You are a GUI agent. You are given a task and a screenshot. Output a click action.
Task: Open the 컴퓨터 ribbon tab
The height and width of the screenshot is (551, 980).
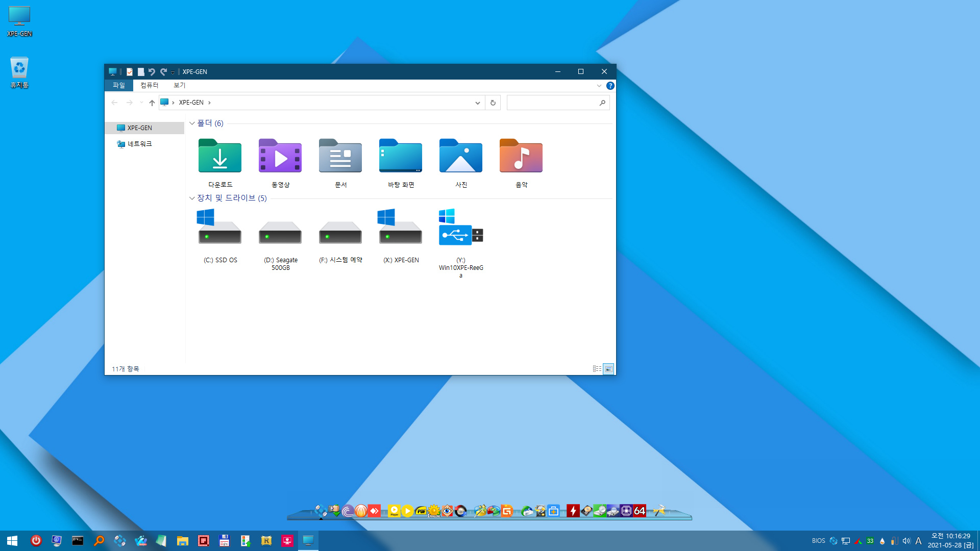pyautogui.click(x=150, y=85)
